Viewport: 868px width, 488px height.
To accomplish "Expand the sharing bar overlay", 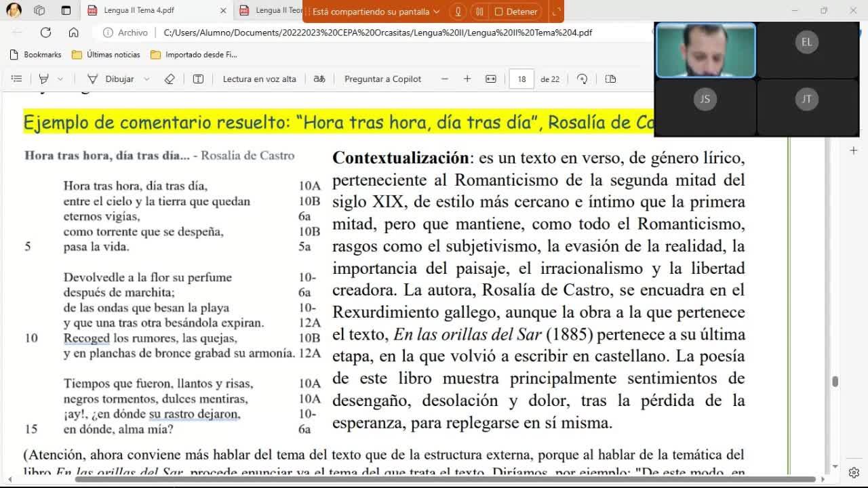I will click(555, 12).
